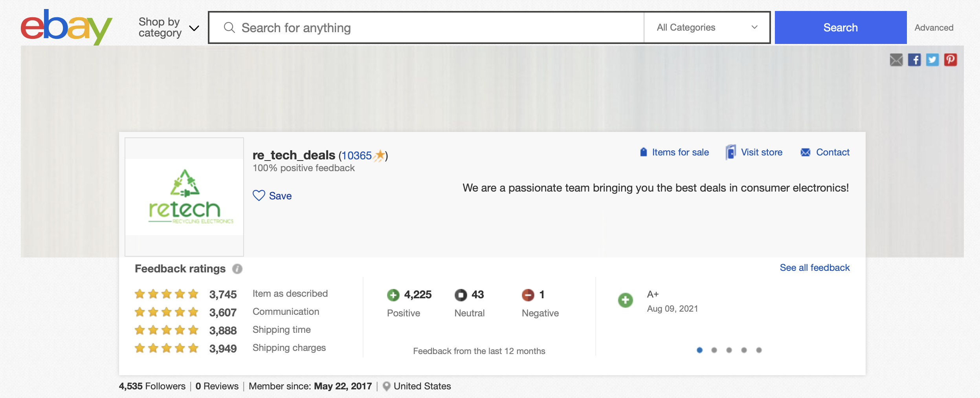Image resolution: width=980 pixels, height=398 pixels.
Task: Click the Item as described star rating
Action: click(167, 294)
